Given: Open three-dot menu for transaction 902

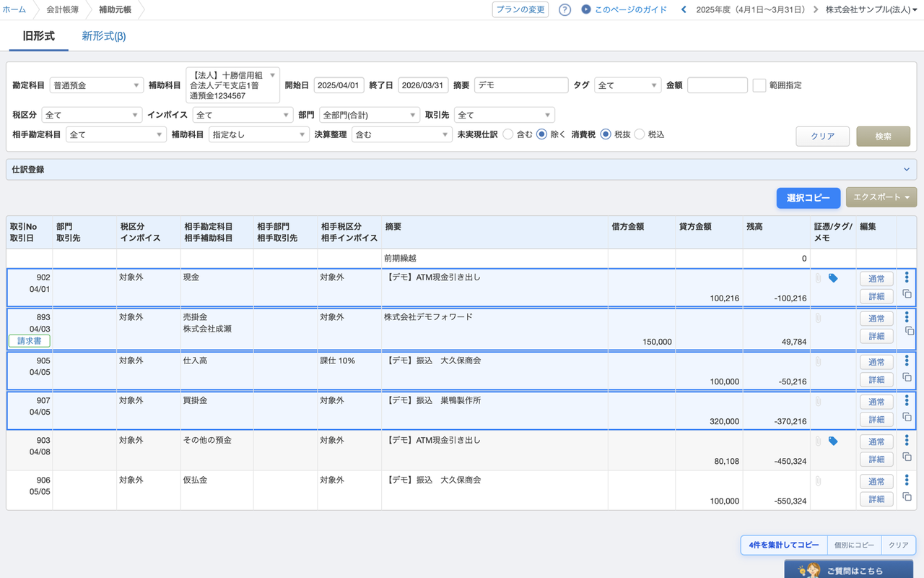Looking at the screenshot, I should 907,277.
